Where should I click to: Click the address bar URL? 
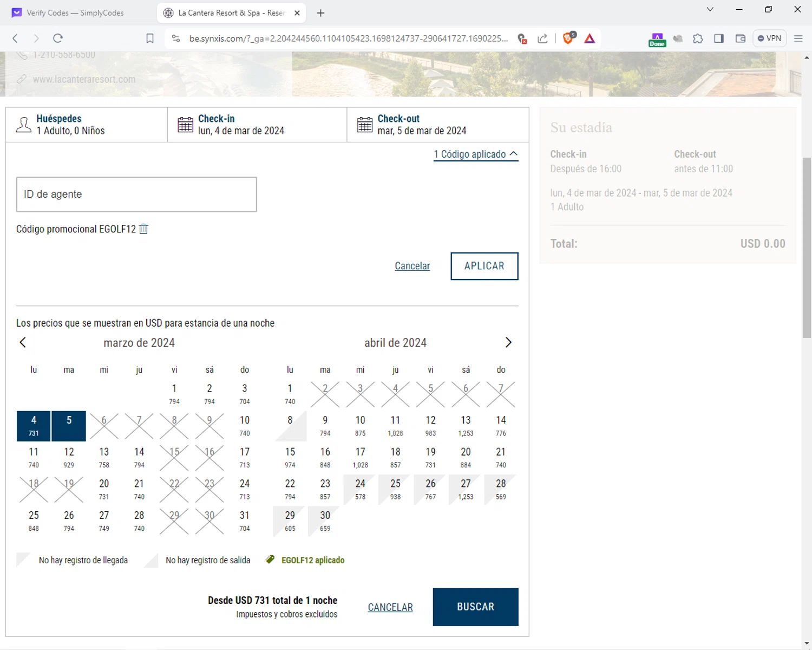(x=349, y=38)
